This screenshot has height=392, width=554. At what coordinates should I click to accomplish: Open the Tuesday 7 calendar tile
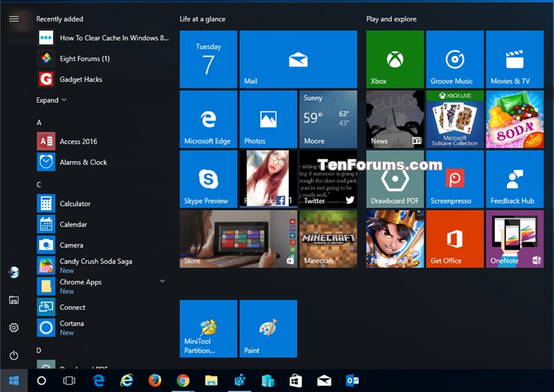coord(208,59)
